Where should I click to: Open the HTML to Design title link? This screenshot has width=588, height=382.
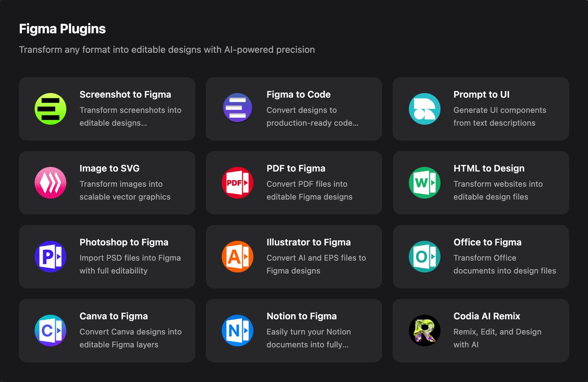[x=489, y=168]
